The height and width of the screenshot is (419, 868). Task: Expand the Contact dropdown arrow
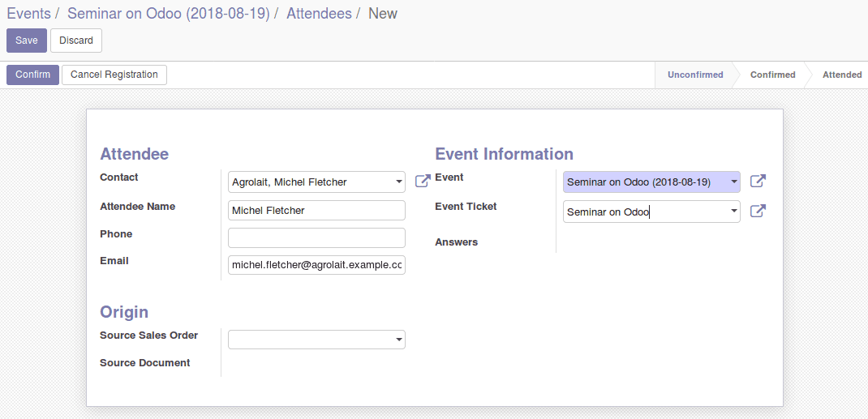pos(398,182)
